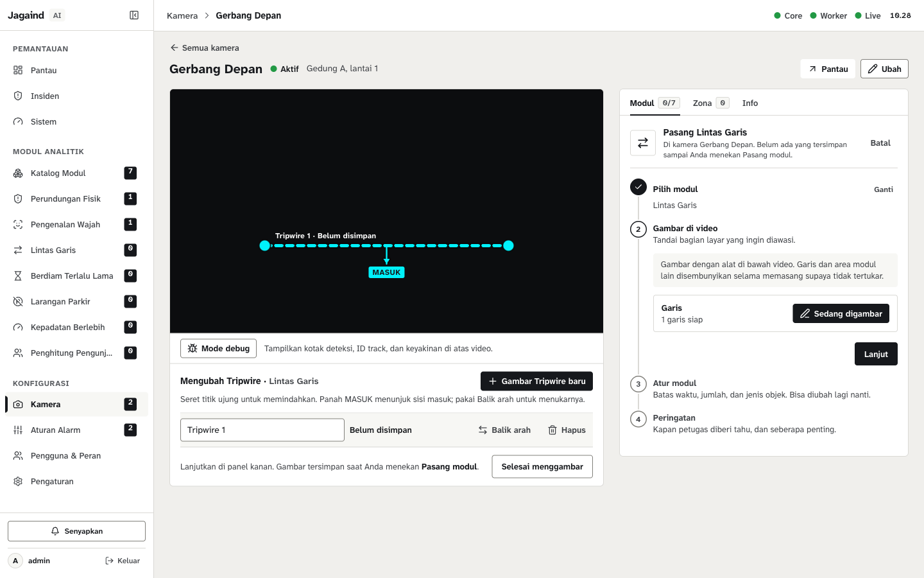Log out with Keluar

[x=123, y=561]
